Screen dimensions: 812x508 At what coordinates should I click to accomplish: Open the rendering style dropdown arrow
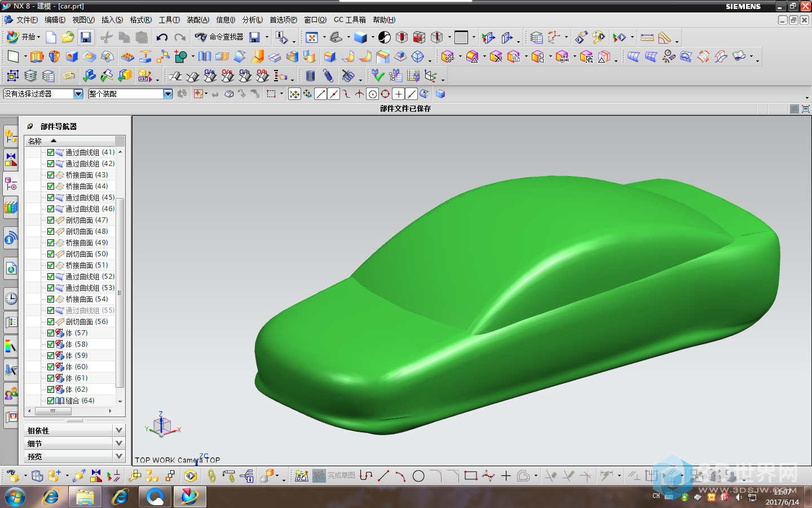point(373,37)
